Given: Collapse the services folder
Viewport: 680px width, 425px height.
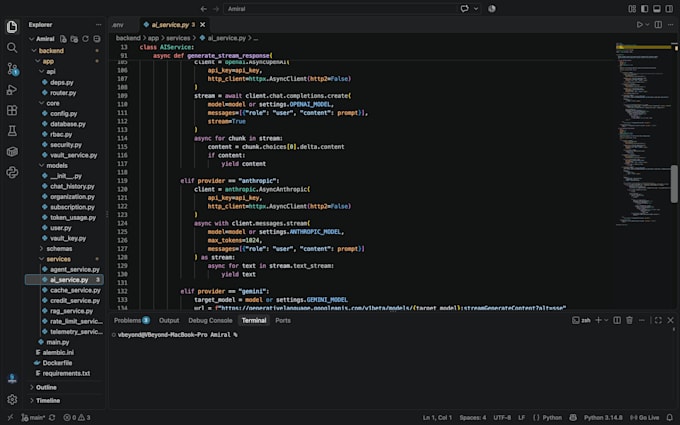Looking at the screenshot, I should [x=41, y=259].
